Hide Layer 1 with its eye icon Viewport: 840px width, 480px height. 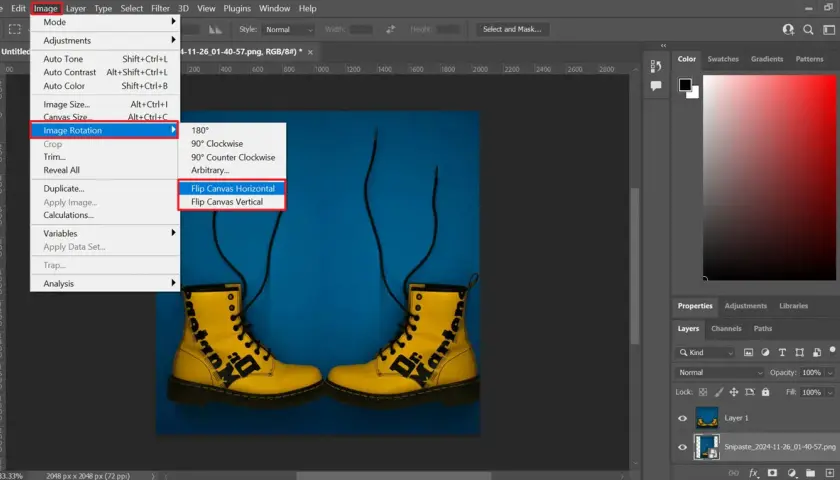pos(682,418)
